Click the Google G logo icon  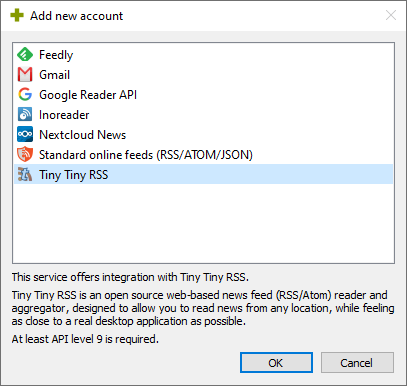(25, 95)
